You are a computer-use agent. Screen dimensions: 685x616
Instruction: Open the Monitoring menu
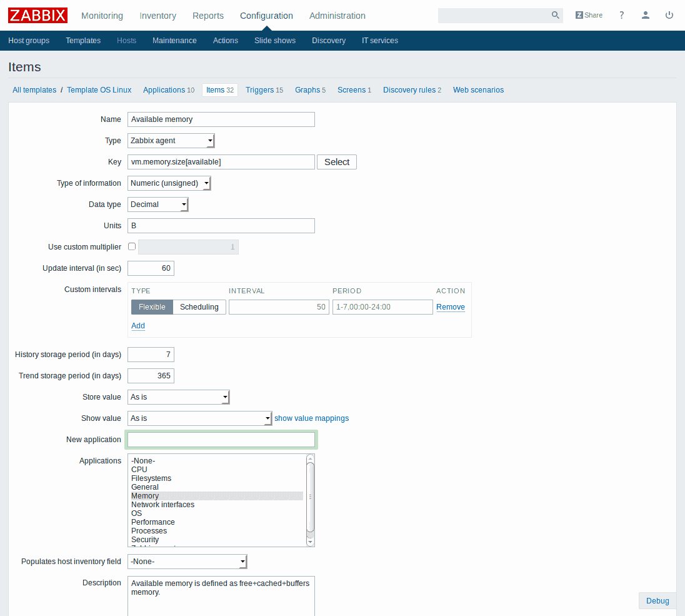tap(102, 16)
